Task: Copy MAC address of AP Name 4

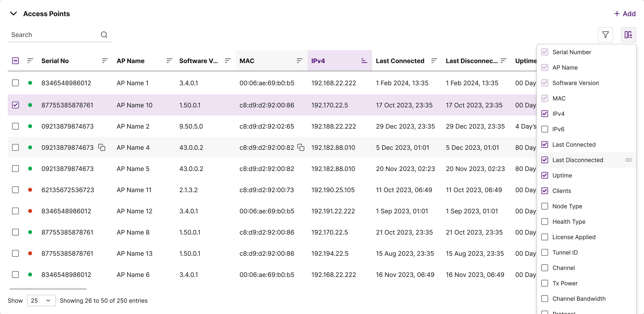Action: [301, 148]
